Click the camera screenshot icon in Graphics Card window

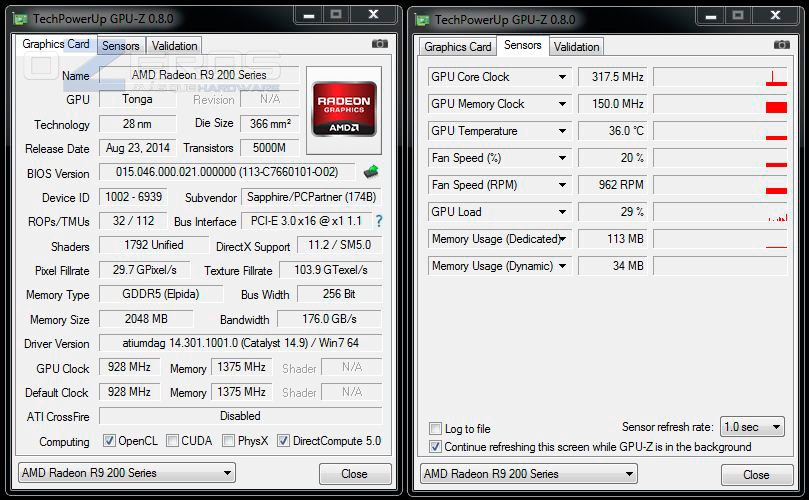point(380,44)
